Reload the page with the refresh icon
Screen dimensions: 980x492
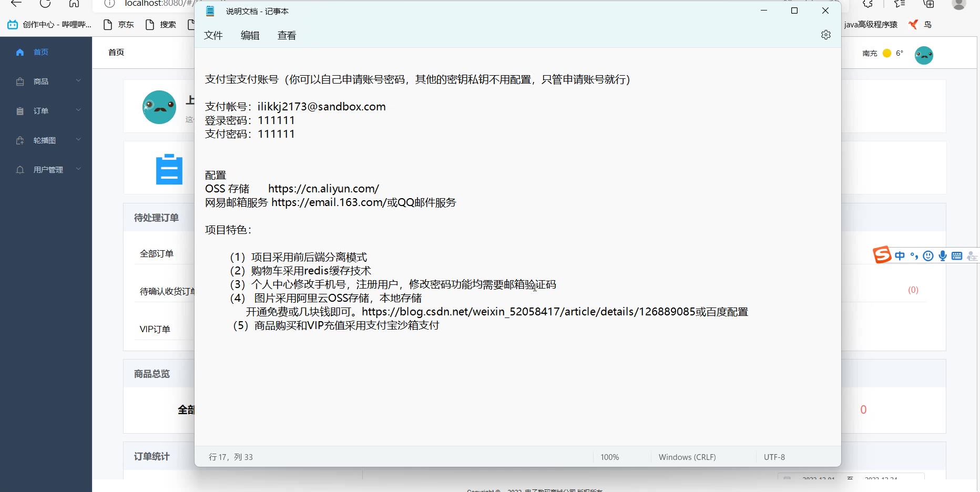[x=45, y=3]
